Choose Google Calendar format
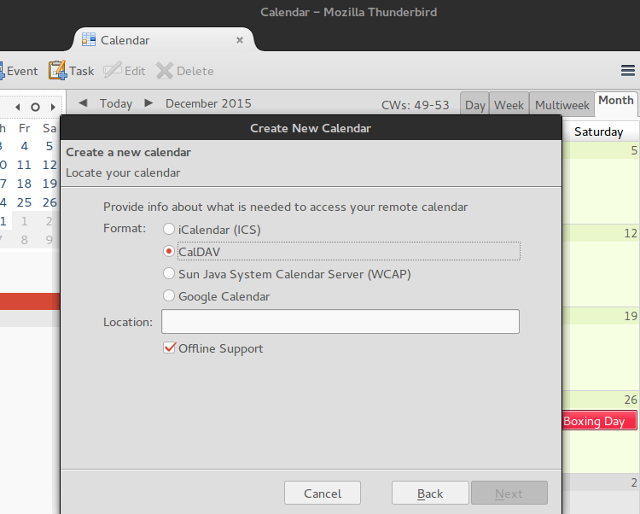Screen dimensions: 640x514 [x=169, y=296]
